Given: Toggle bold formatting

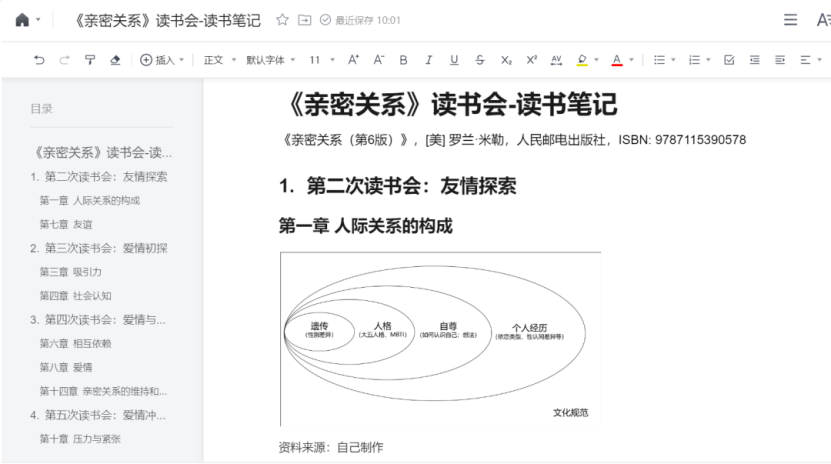Looking at the screenshot, I should click(403, 60).
